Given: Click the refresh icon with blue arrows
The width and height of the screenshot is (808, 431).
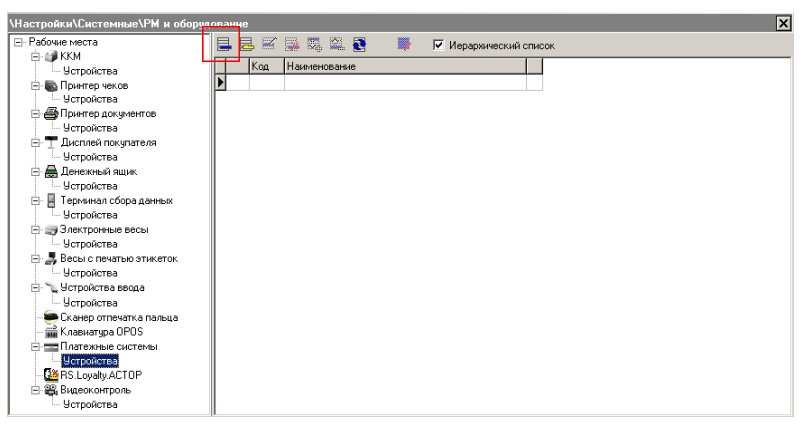Looking at the screenshot, I should click(x=359, y=45).
